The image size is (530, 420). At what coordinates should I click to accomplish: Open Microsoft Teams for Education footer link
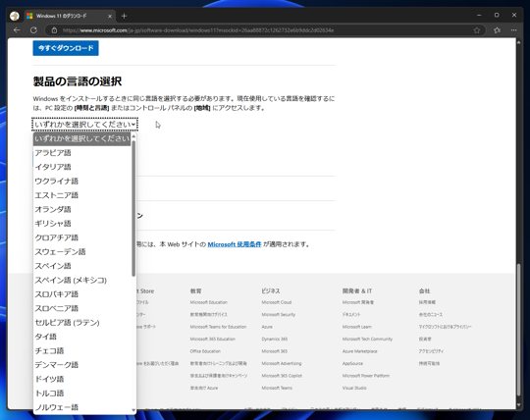coord(218,327)
